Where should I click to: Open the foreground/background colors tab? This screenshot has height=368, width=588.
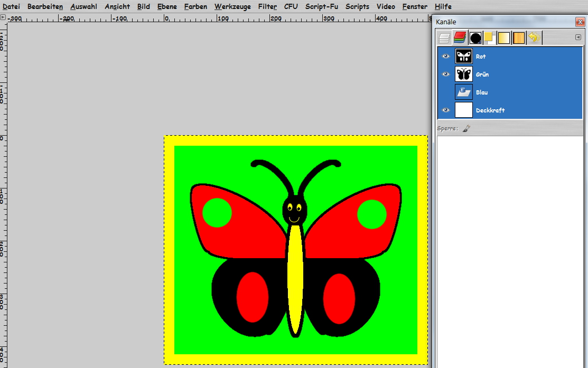[x=489, y=38]
